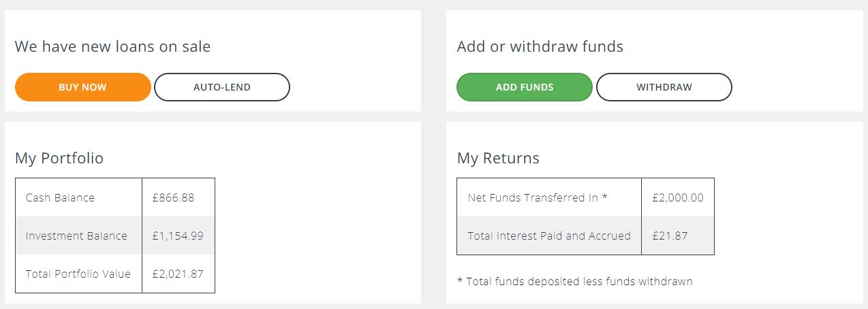
Task: Click the My Returns heading
Action: (498, 159)
